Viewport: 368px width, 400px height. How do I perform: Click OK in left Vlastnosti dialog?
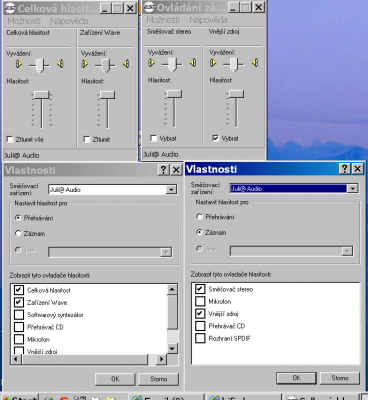coord(115,379)
